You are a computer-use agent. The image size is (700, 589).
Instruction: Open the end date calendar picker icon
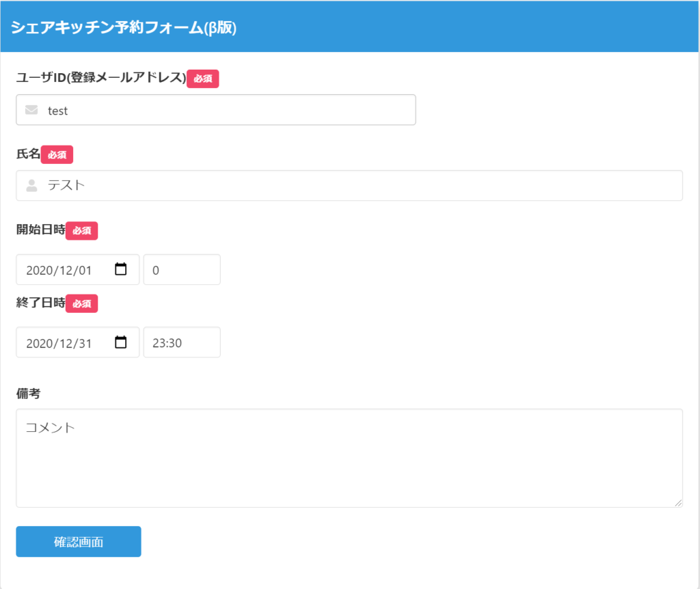coord(120,342)
